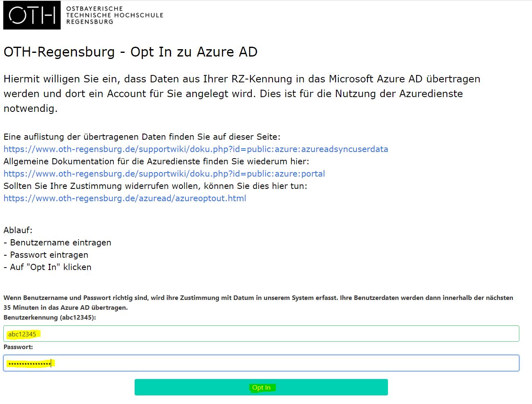Viewport: 532px width, 404px height.
Task: Click the "- Benutzername eintragen" line
Action: 57,243
